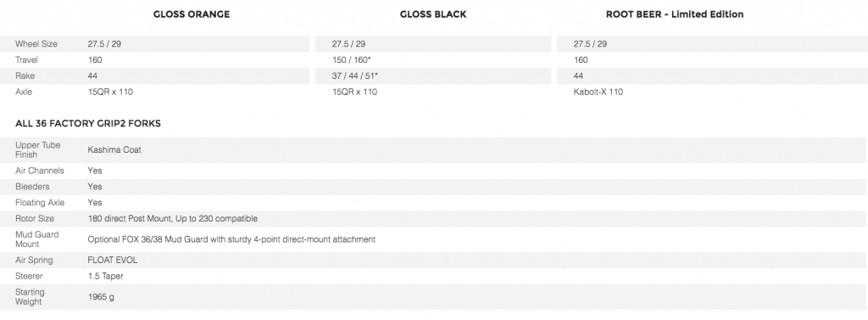
Task: Select the Floating Axle row label
Action: pos(40,203)
